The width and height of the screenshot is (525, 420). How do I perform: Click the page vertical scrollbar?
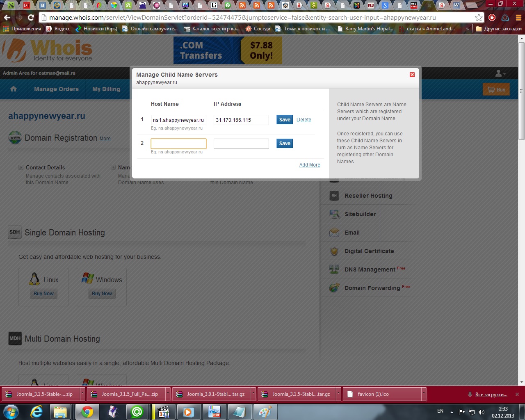[x=521, y=91]
